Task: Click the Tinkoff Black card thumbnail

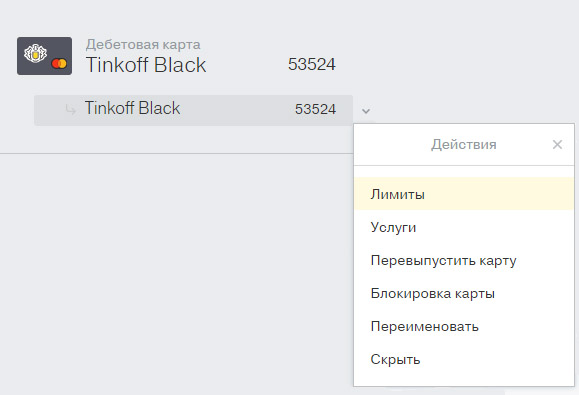Action: click(x=44, y=56)
